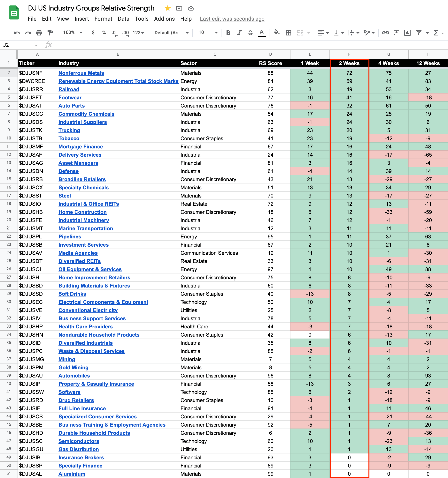Open the Nonferrous Metals link
Image resolution: width=448 pixels, height=478 pixels.
81,73
